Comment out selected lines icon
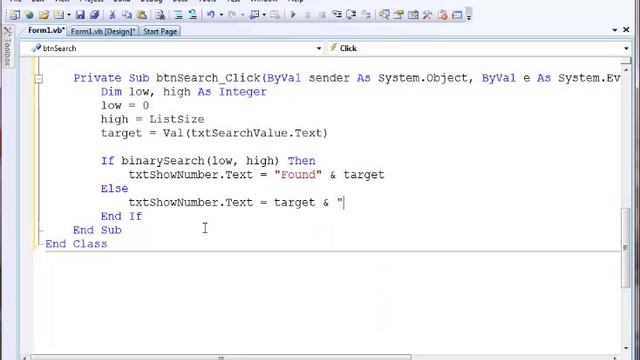Image resolution: width=640 pixels, height=360 pixels. point(178,15)
